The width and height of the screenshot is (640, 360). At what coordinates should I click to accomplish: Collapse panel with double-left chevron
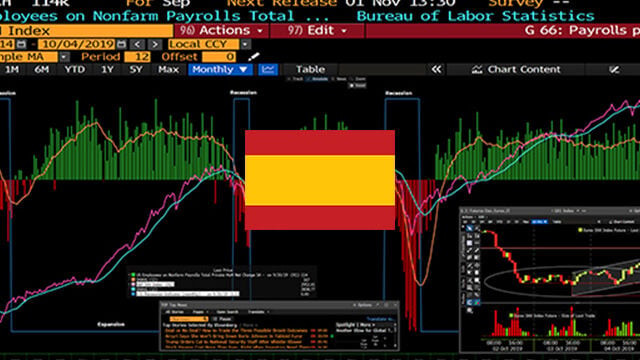436,69
